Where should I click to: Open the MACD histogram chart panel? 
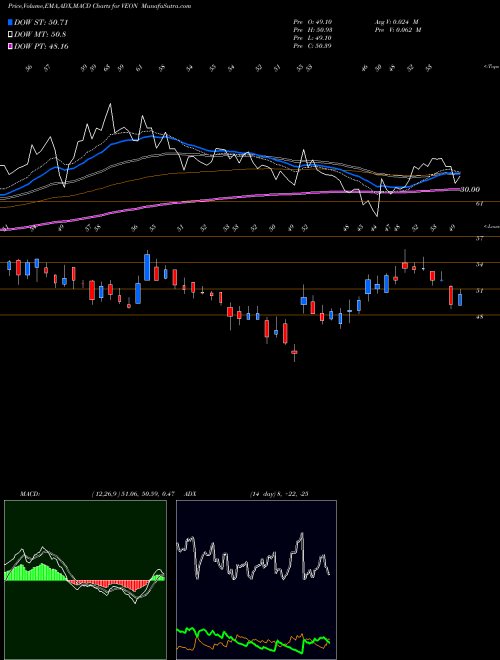coord(85,580)
